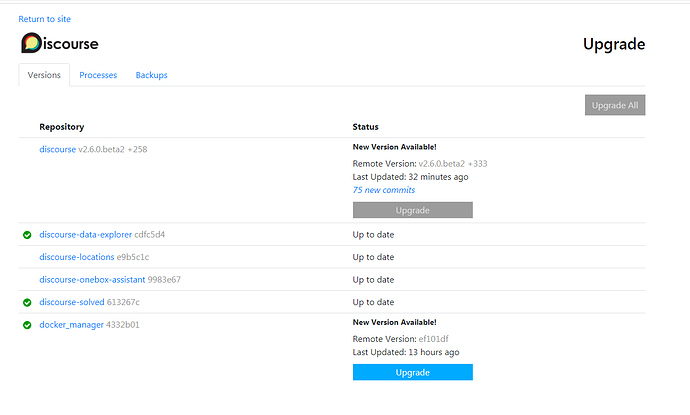
Task: Click green check icon beside docker_manager
Action: tap(27, 325)
